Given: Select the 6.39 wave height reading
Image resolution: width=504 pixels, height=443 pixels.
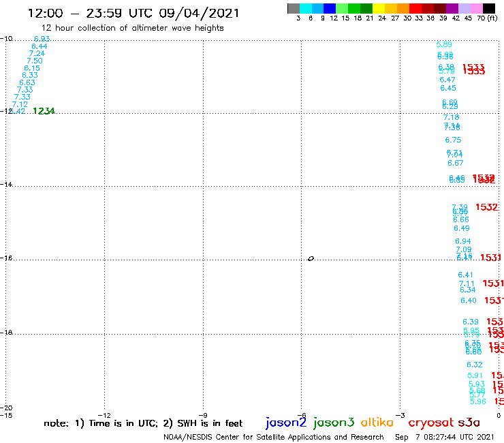Looking at the screenshot, I should [x=471, y=322].
